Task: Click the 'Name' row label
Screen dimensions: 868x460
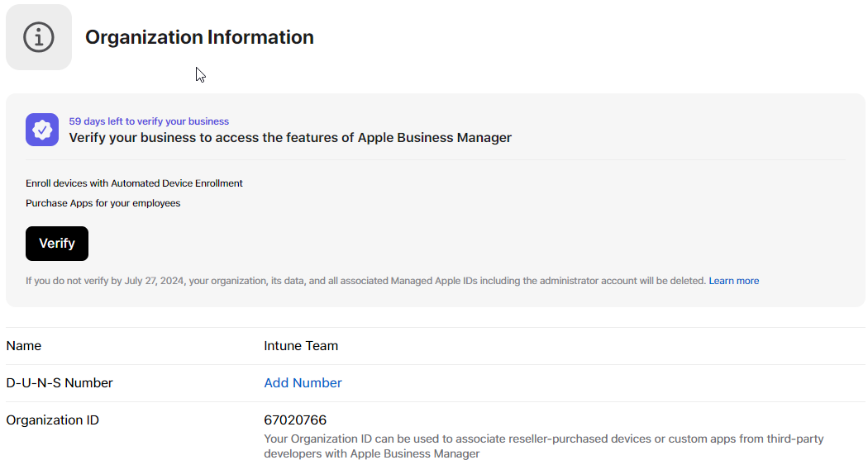Action: click(x=24, y=345)
